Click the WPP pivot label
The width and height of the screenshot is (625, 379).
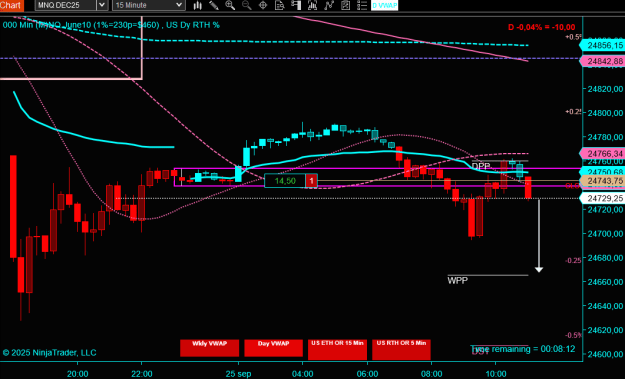(x=458, y=281)
